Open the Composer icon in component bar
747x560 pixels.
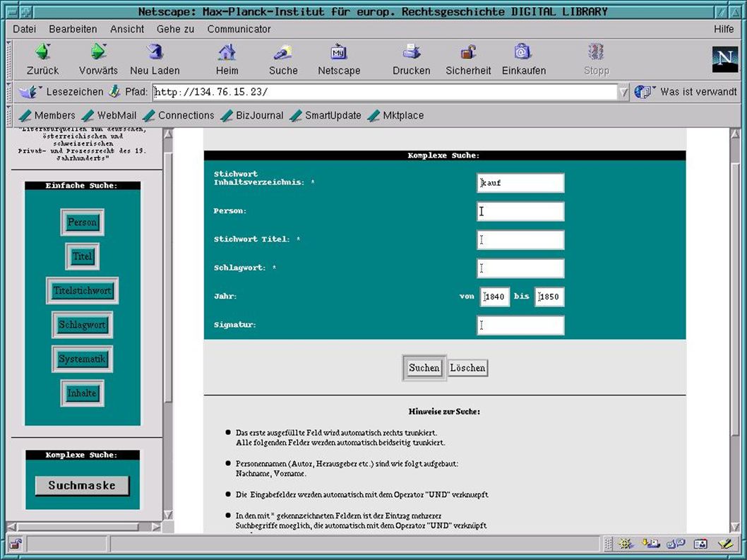(x=726, y=543)
